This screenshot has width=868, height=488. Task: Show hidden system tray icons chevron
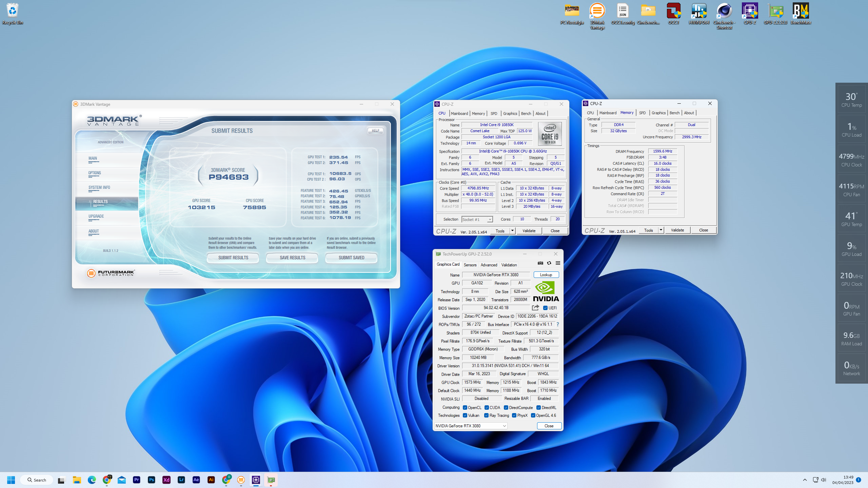(x=805, y=480)
